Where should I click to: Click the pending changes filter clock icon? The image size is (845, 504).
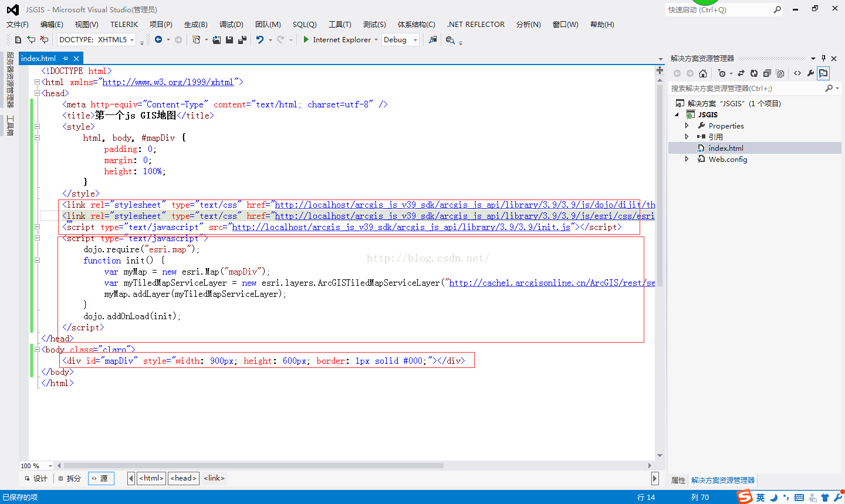coord(721,73)
